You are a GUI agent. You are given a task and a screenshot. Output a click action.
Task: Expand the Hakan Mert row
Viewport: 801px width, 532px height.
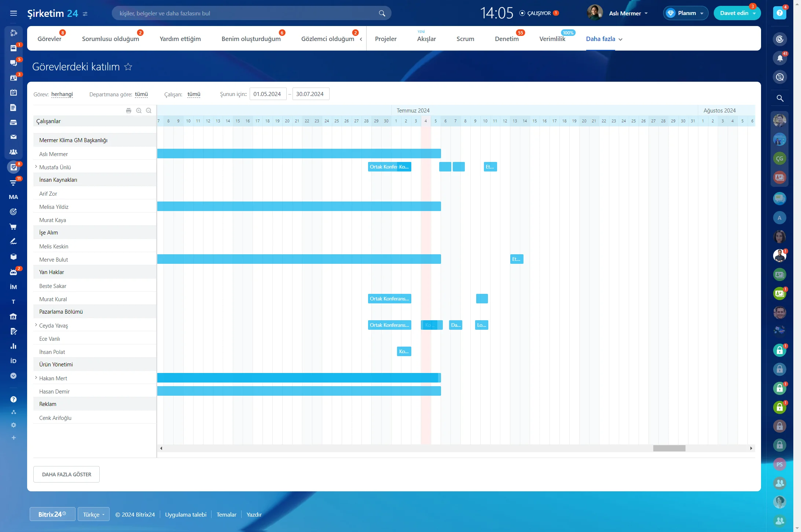tap(36, 378)
